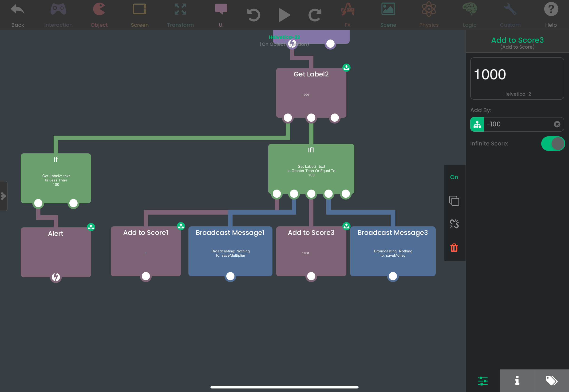Click the export badge on Get Label2
The image size is (569, 392).
tap(346, 67)
